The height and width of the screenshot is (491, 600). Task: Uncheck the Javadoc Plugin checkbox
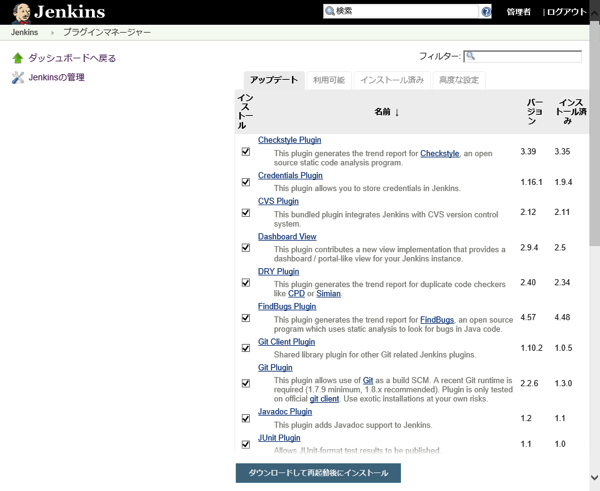coord(246,418)
